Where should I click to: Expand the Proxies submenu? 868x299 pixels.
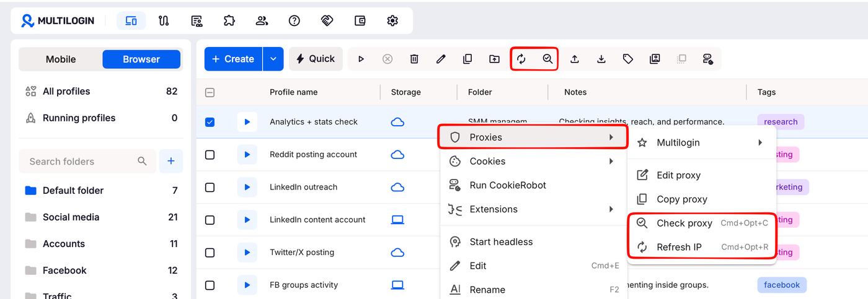click(x=533, y=137)
